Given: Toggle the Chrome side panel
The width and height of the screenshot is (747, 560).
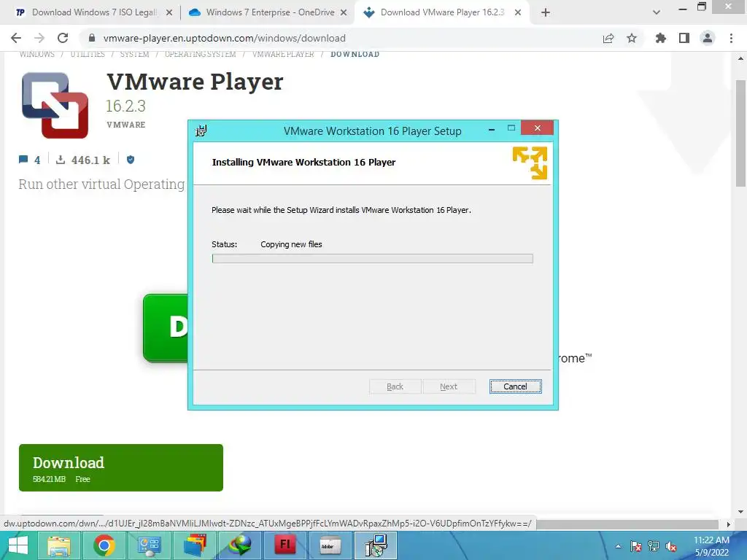Looking at the screenshot, I should [684, 38].
